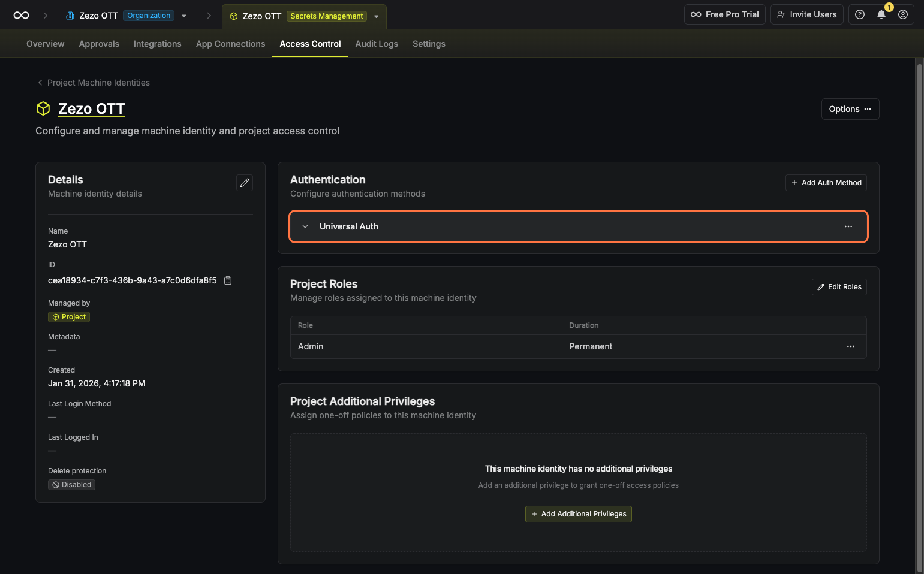Go to the Integrations tab
924x574 pixels.
point(157,44)
